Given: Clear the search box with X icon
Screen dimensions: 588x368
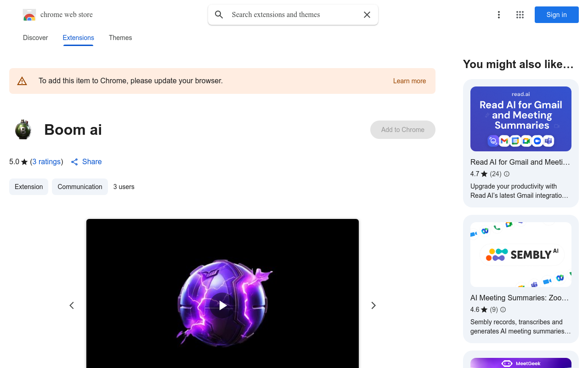Looking at the screenshot, I should coord(367,15).
